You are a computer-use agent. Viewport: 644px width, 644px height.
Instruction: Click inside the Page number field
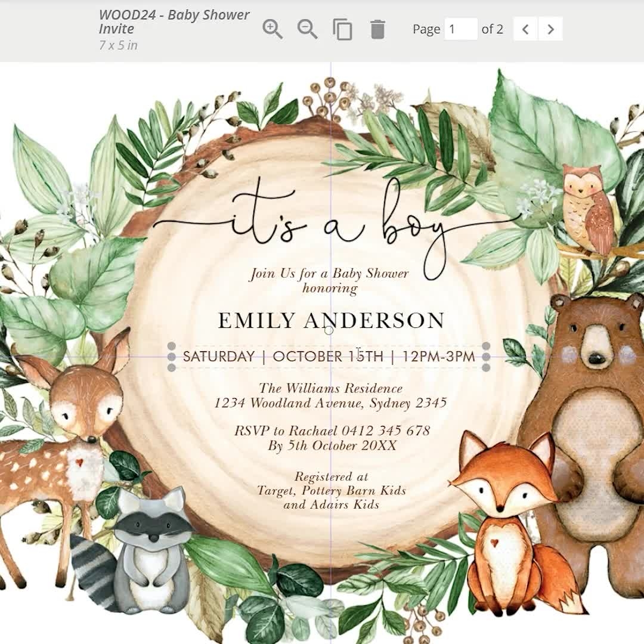coord(460,29)
